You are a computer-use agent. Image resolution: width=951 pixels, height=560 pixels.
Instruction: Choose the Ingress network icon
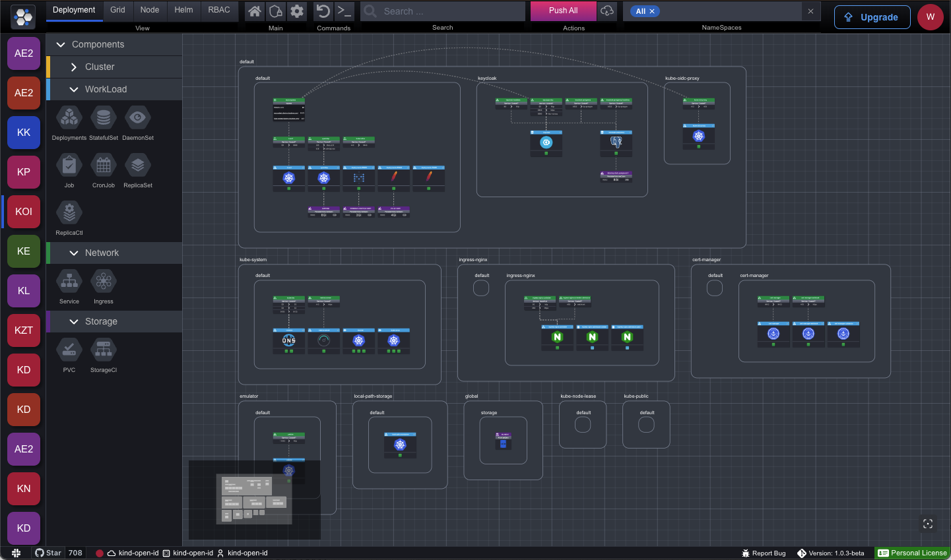(104, 282)
